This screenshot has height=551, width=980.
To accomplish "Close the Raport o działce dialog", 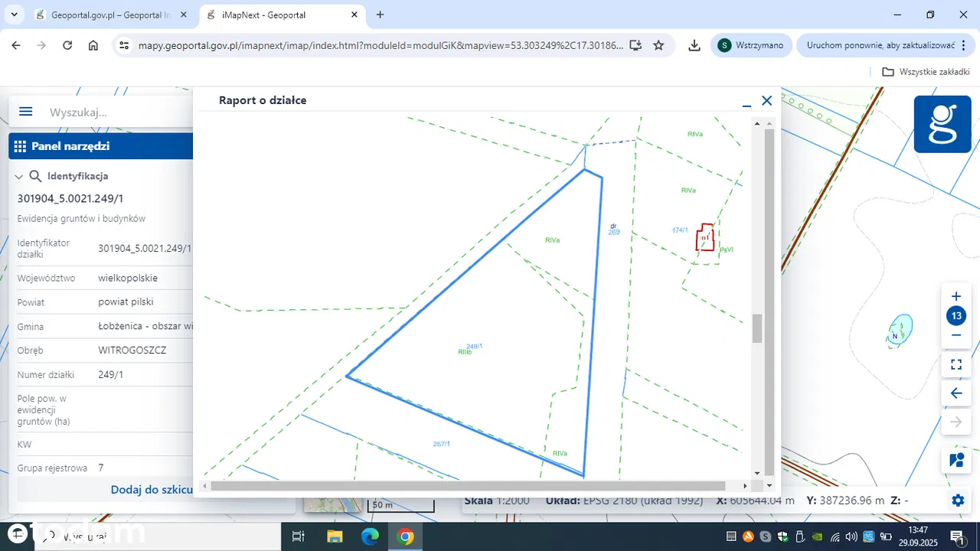I will 766,101.
